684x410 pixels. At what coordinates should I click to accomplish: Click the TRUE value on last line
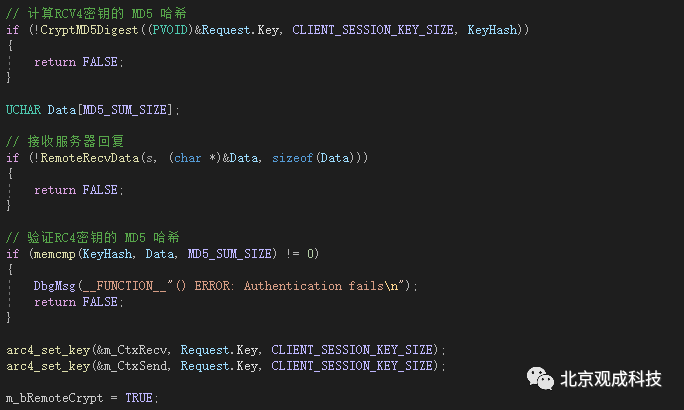pos(139,398)
